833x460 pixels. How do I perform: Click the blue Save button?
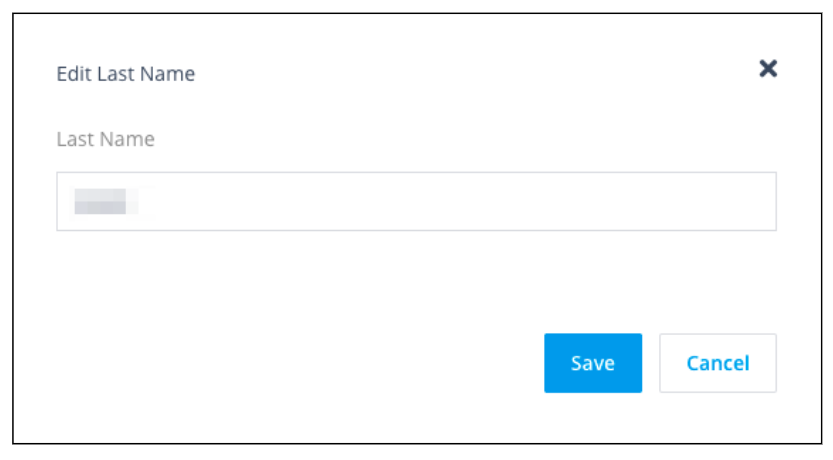tap(592, 363)
